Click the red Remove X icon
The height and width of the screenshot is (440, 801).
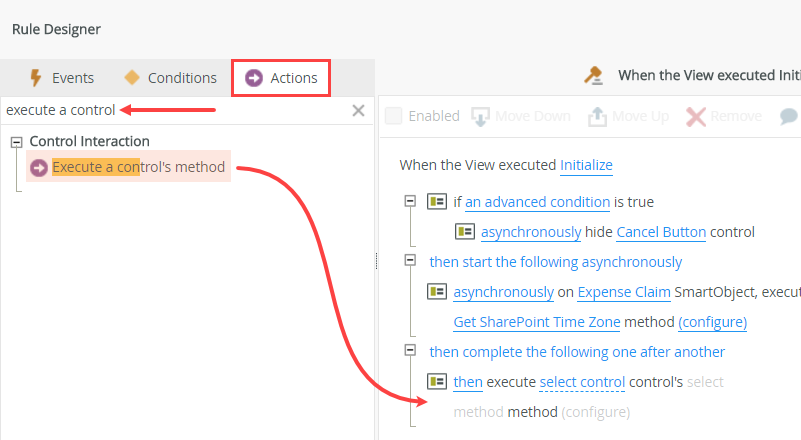click(x=696, y=116)
